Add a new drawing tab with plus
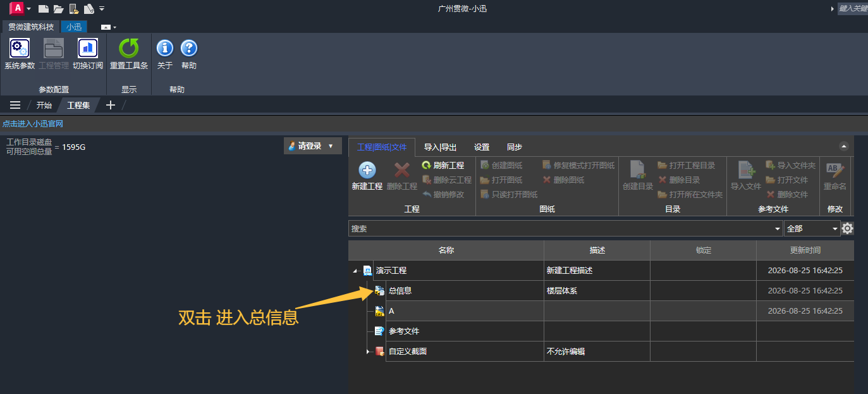 click(111, 105)
